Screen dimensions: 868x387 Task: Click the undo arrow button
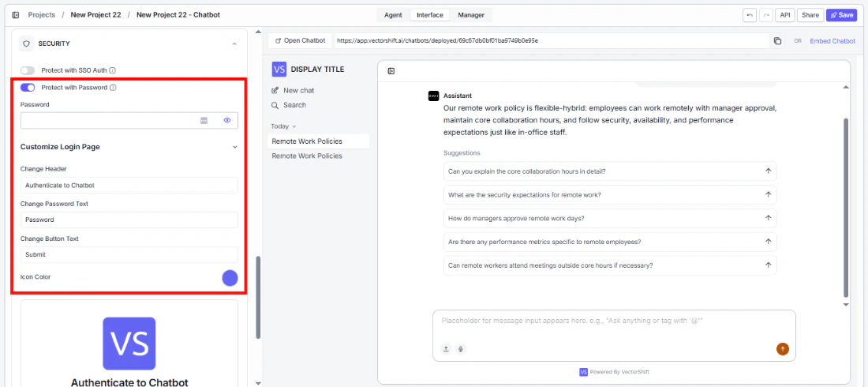tap(750, 15)
